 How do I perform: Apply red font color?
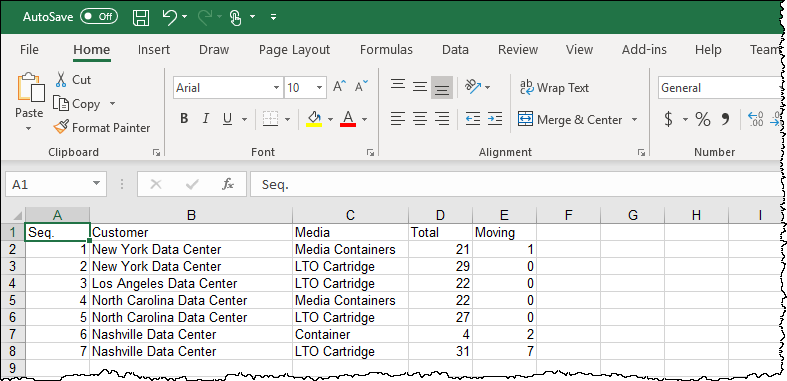pyautogui.click(x=348, y=119)
